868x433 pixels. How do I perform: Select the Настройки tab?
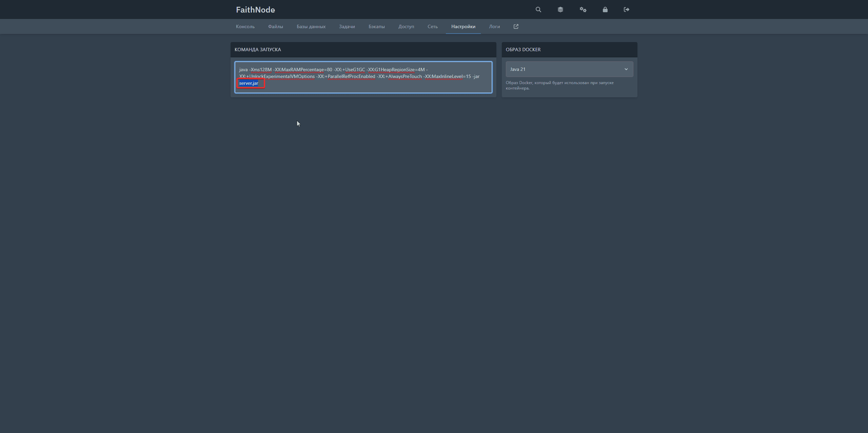click(463, 26)
